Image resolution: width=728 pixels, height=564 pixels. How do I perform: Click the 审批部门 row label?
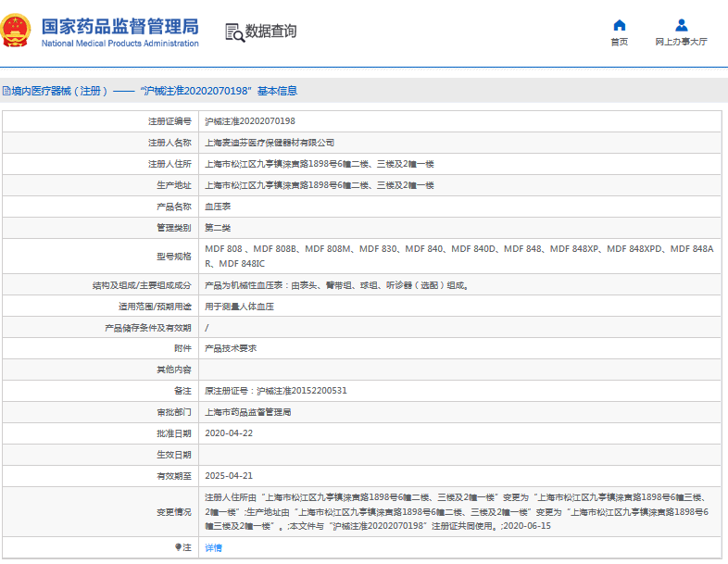coord(173,412)
